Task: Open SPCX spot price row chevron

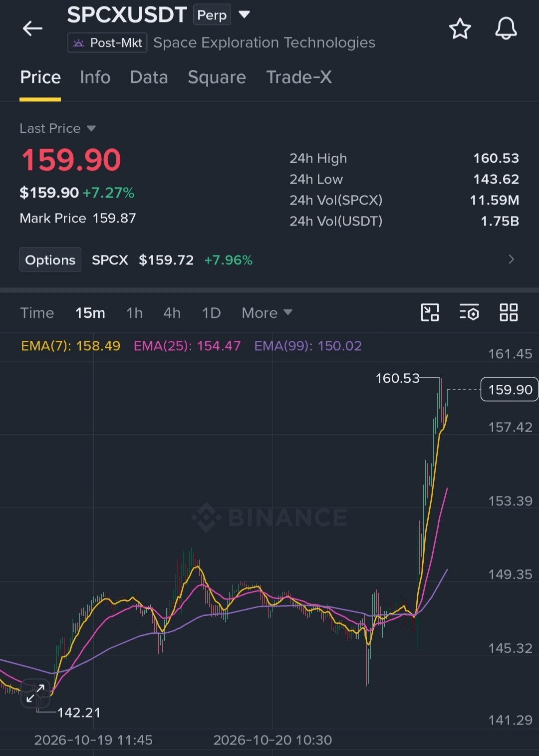Action: 511,259
